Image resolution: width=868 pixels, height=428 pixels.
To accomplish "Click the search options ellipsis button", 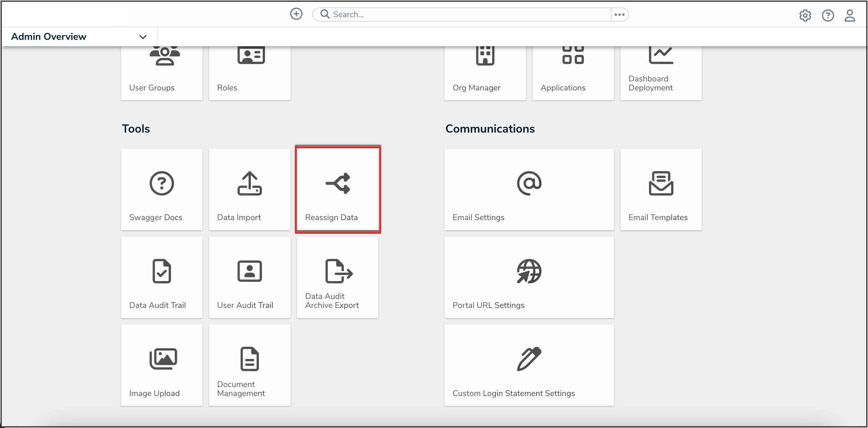I will (x=619, y=15).
